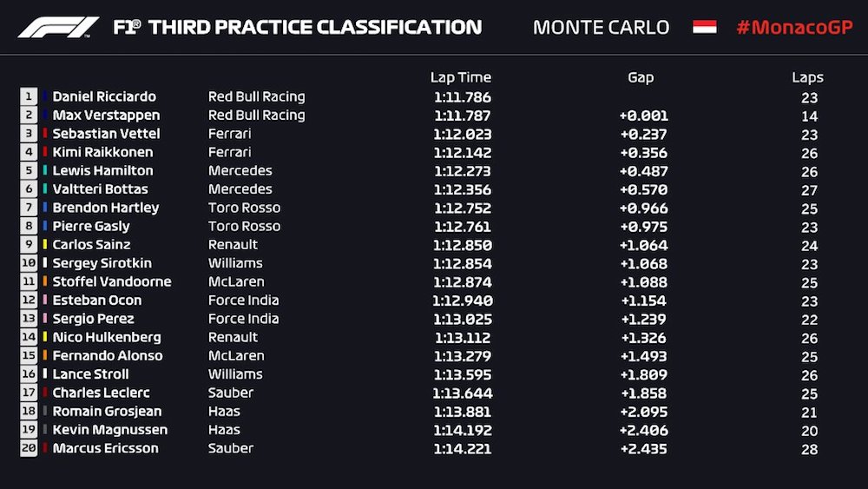Select Max Verstappen's lap time 1:11.787
The image size is (868, 489).
(462, 116)
